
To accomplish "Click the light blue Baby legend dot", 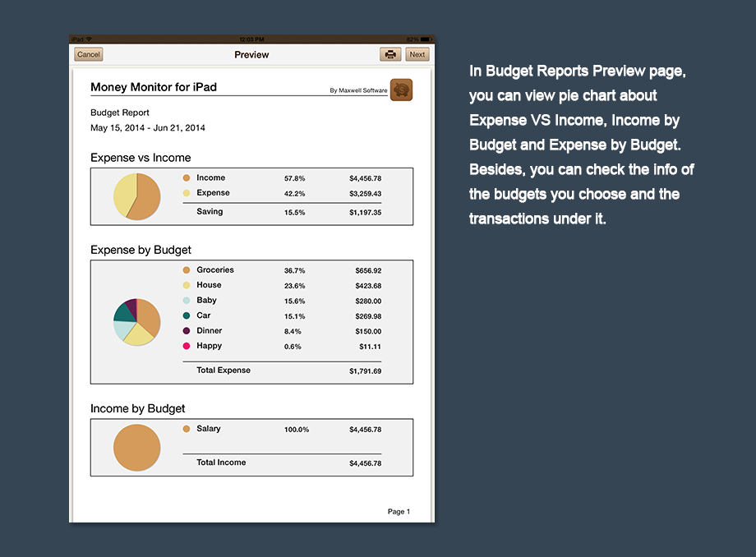I will [187, 301].
